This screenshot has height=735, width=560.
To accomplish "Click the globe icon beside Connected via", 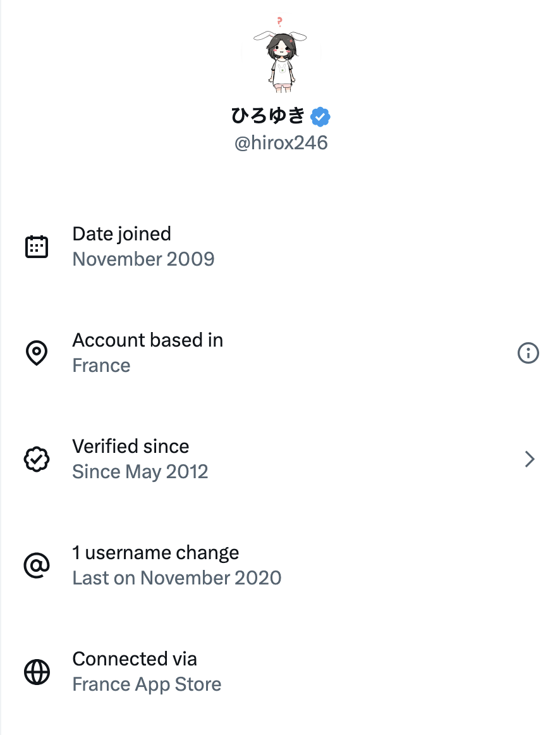I will (37, 672).
